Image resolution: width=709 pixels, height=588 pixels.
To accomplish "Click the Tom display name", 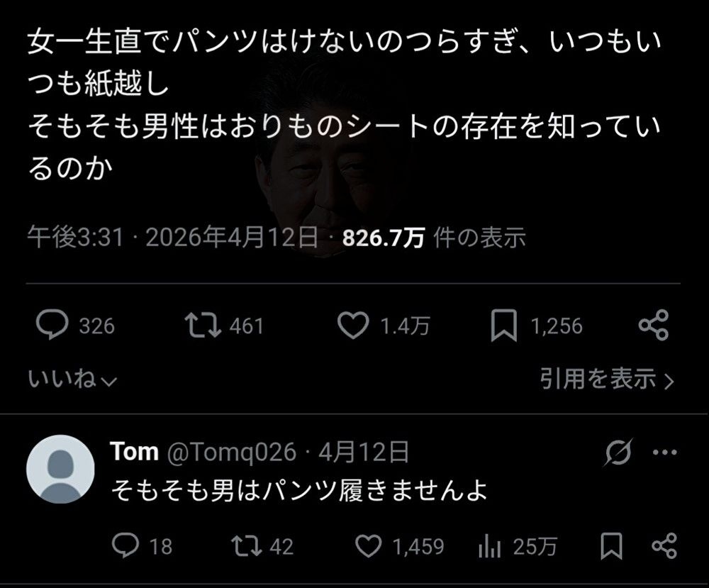I will click(x=135, y=453).
